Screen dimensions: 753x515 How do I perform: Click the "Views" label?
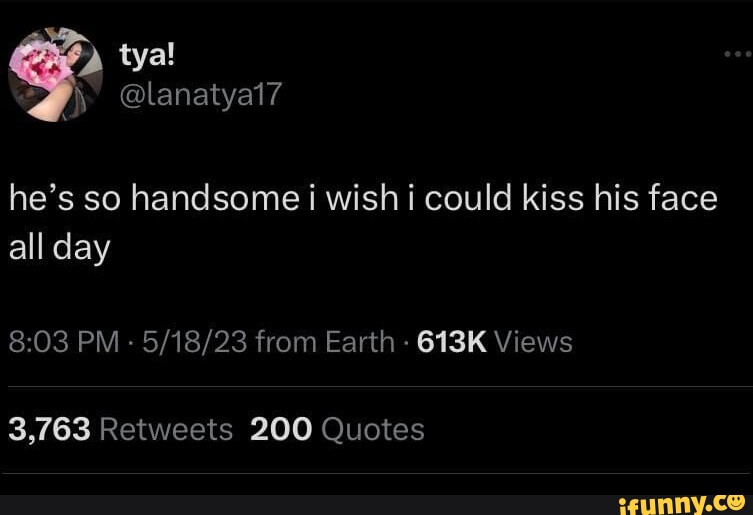pos(534,342)
